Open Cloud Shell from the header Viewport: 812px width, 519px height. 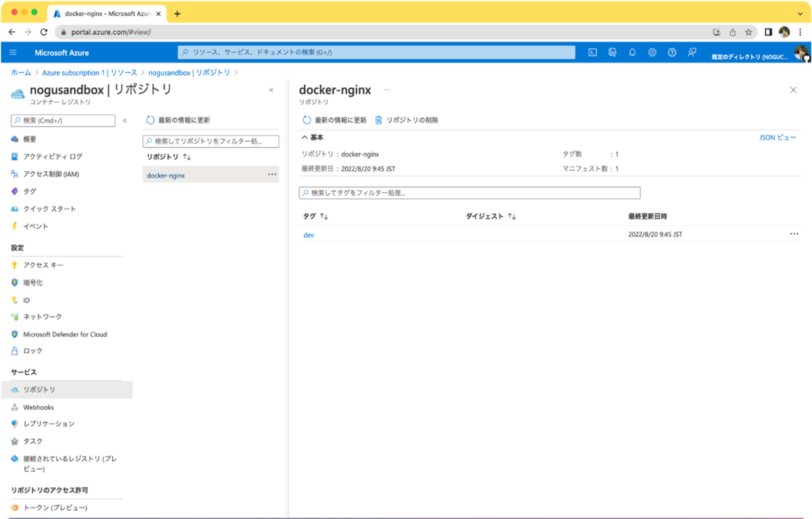tap(592, 53)
